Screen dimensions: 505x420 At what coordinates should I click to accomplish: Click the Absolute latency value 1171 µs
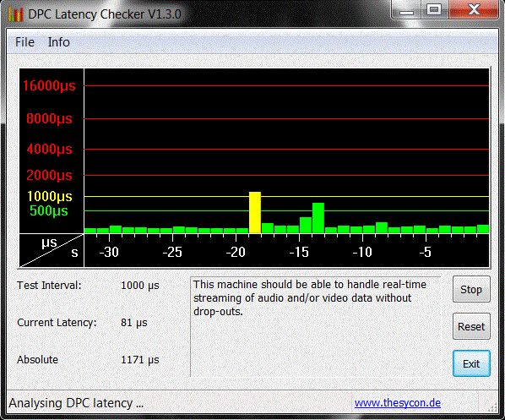(140, 360)
